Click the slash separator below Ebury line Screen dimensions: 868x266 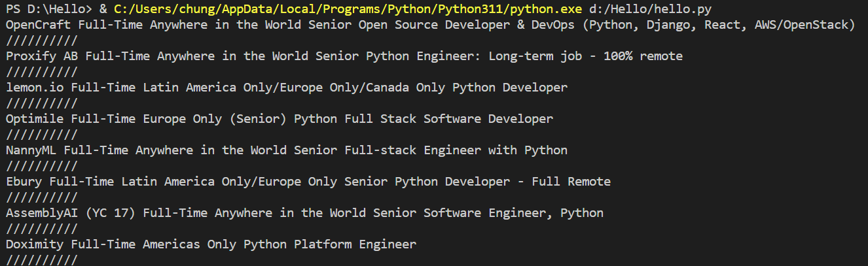click(x=42, y=197)
